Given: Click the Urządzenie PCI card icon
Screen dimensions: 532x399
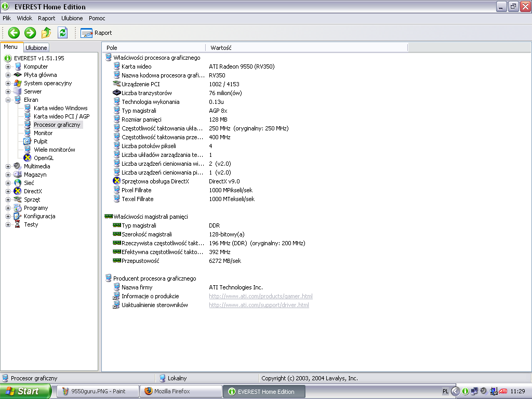Looking at the screenshot, I should tap(117, 84).
